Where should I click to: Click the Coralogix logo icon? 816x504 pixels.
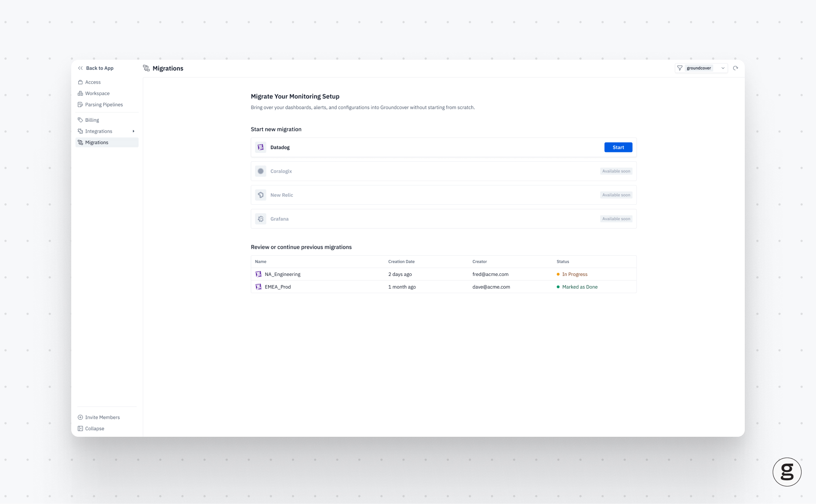261,171
